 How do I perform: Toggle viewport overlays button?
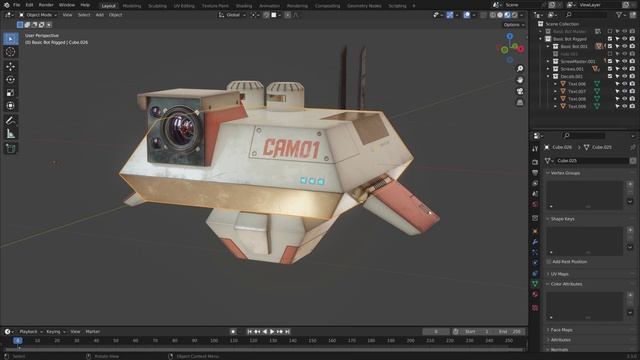(467, 15)
